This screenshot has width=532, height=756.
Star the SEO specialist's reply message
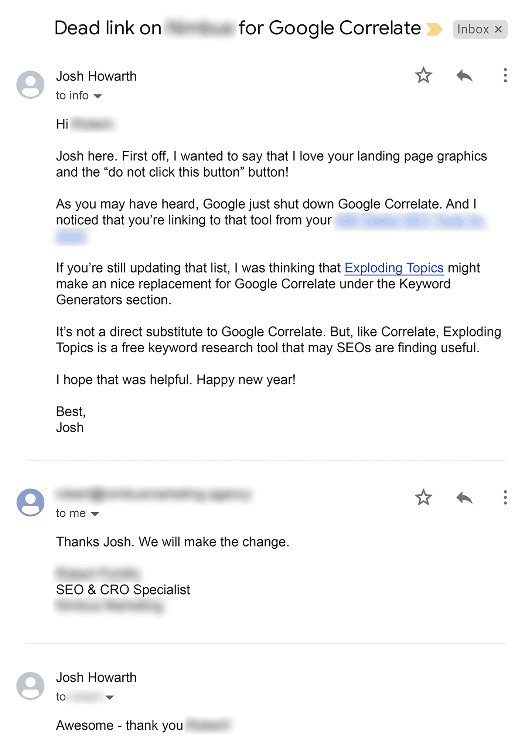coord(423,498)
